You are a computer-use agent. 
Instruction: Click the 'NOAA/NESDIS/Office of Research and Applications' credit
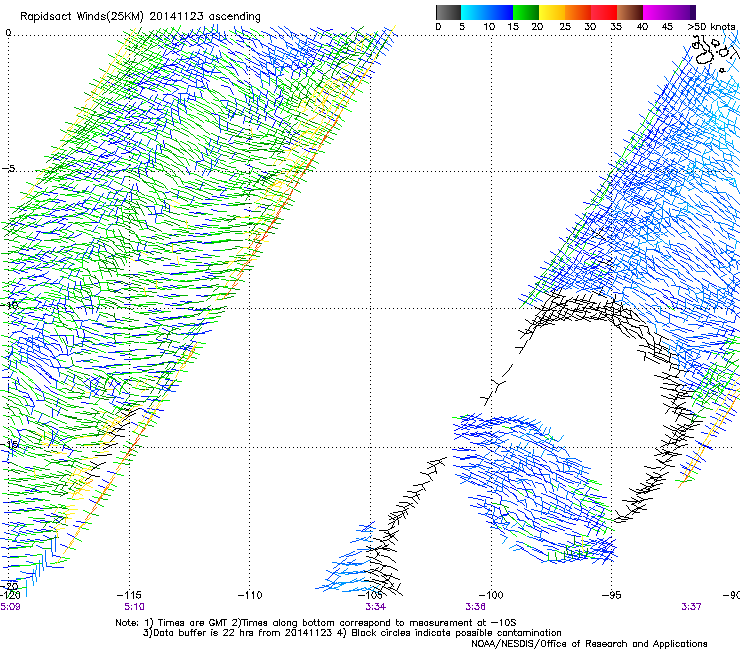click(589, 644)
